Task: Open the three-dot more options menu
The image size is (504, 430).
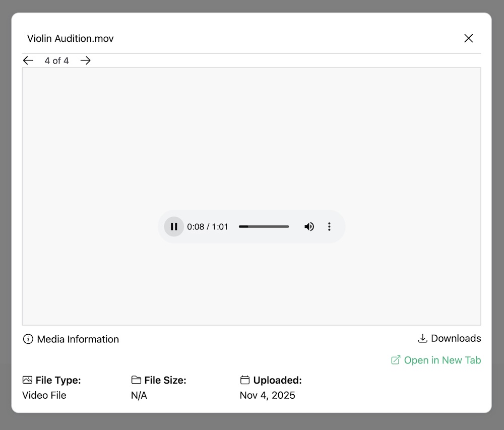Action: click(329, 227)
